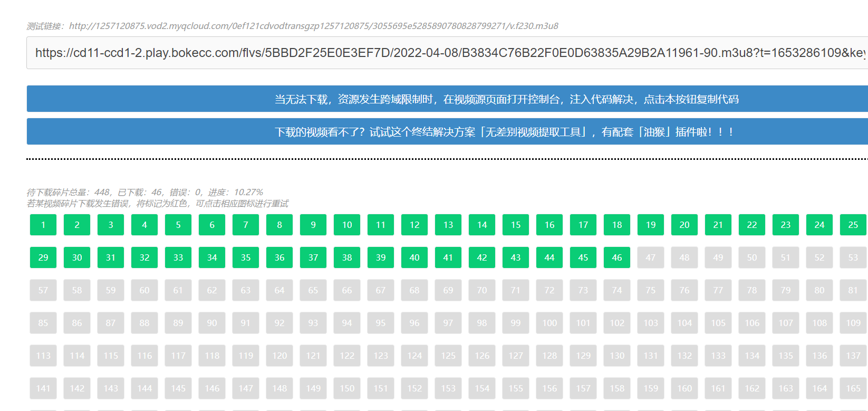Click pending segment 99
This screenshot has width=868, height=411.
click(x=516, y=323)
